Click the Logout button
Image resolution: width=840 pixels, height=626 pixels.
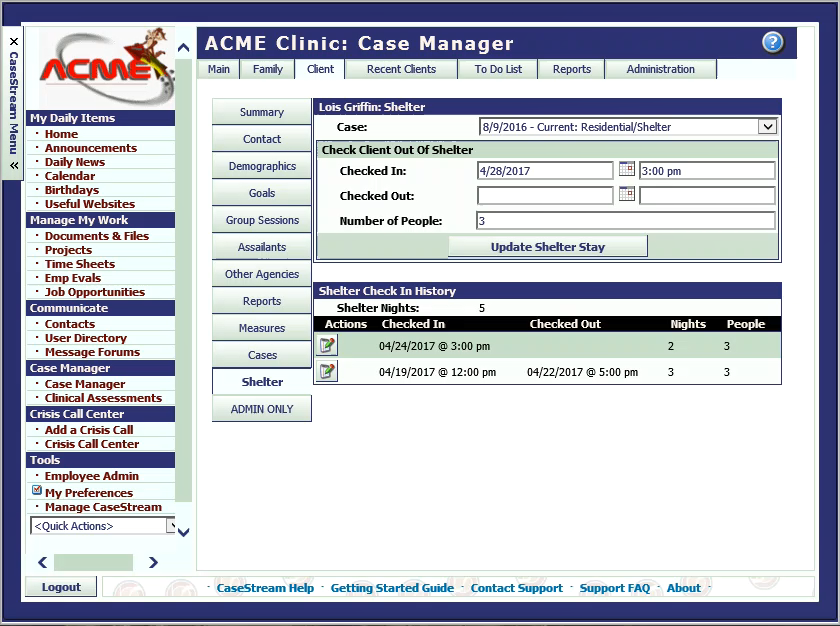click(x=61, y=587)
